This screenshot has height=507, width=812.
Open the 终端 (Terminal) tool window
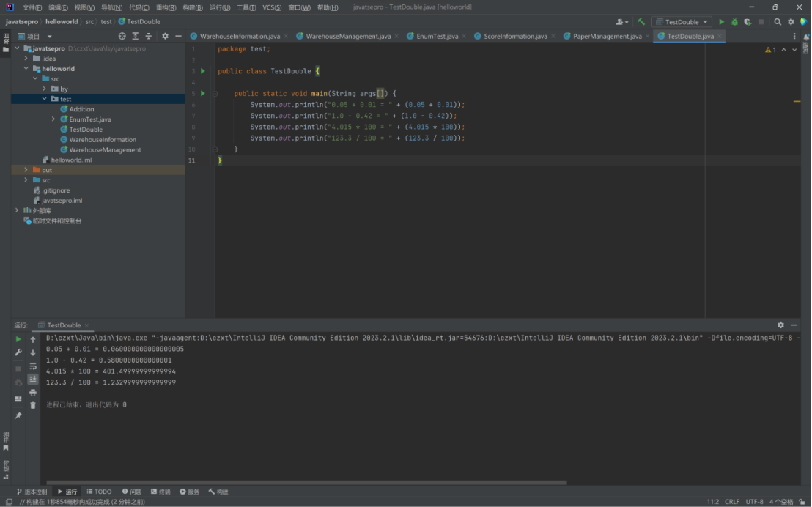coord(160,492)
